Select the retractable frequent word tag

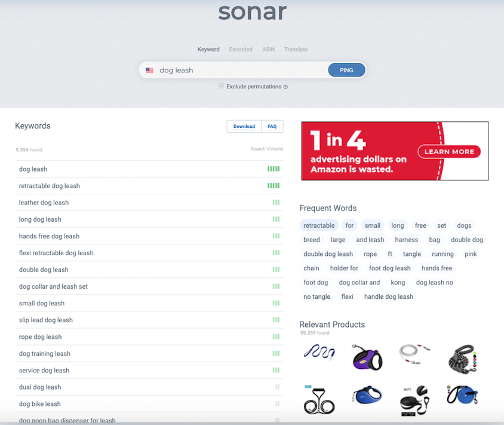[319, 225]
